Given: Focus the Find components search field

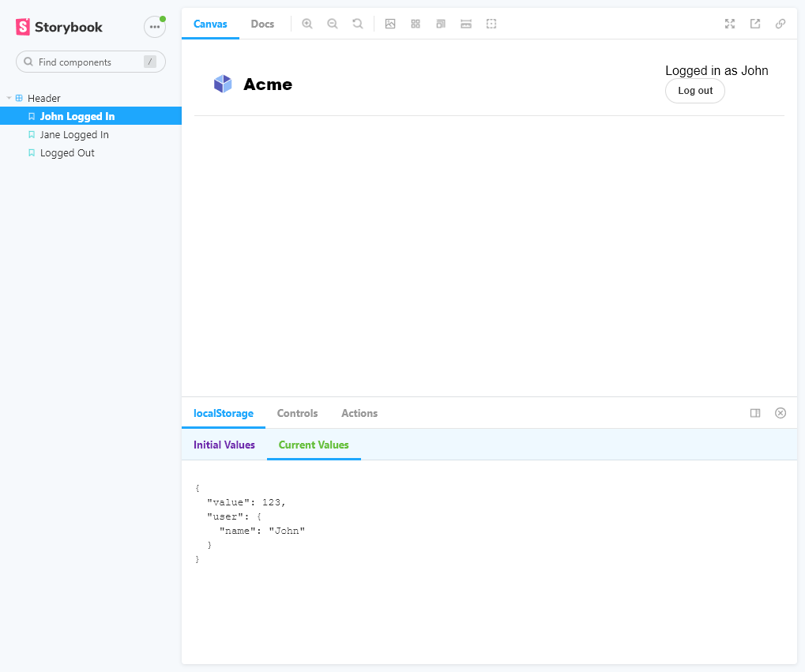Looking at the screenshot, I should pos(91,62).
